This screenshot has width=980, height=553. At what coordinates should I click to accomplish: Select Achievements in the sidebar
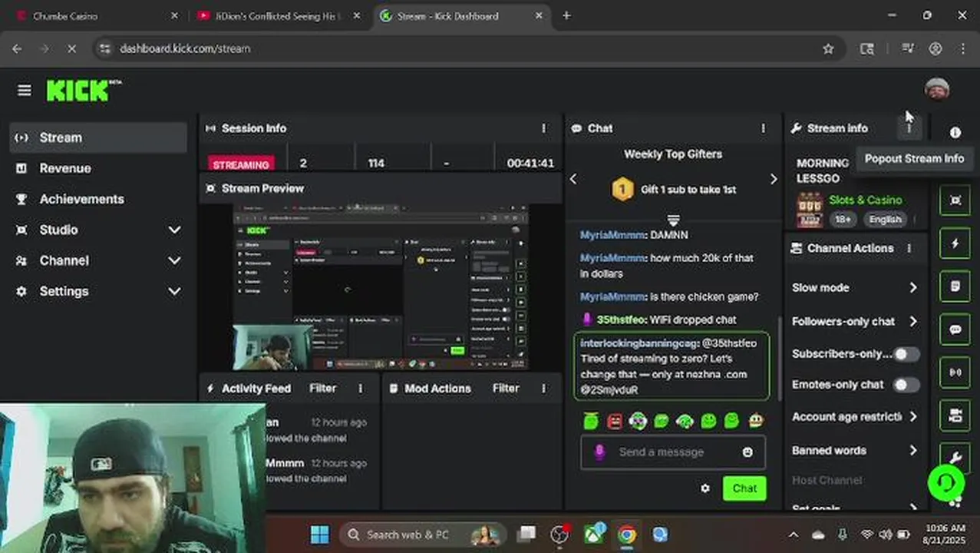tap(98, 199)
